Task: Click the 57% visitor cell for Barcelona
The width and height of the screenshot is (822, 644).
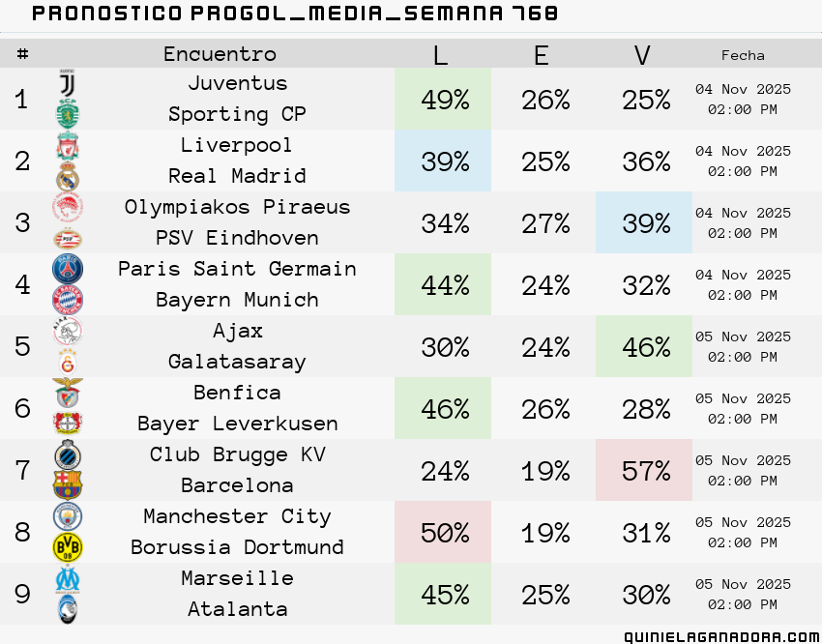Action: click(644, 470)
